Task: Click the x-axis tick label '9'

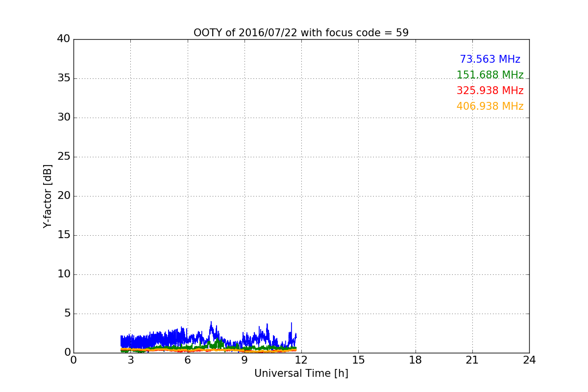Action: tap(244, 360)
